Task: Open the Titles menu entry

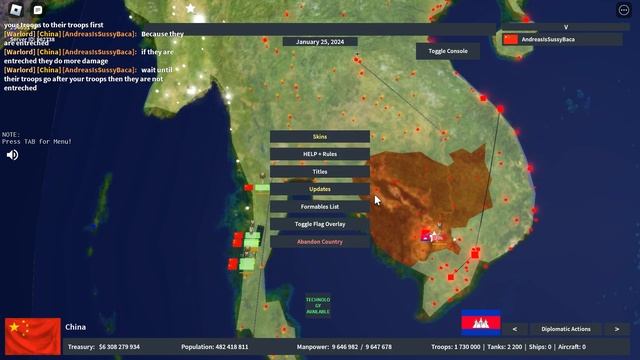Action: [320, 172]
